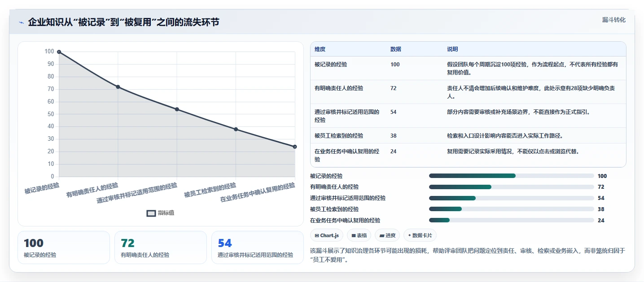The image size is (644, 282).
Task: Click x-axis label 有明确责任人的经验
Action: coord(92,190)
